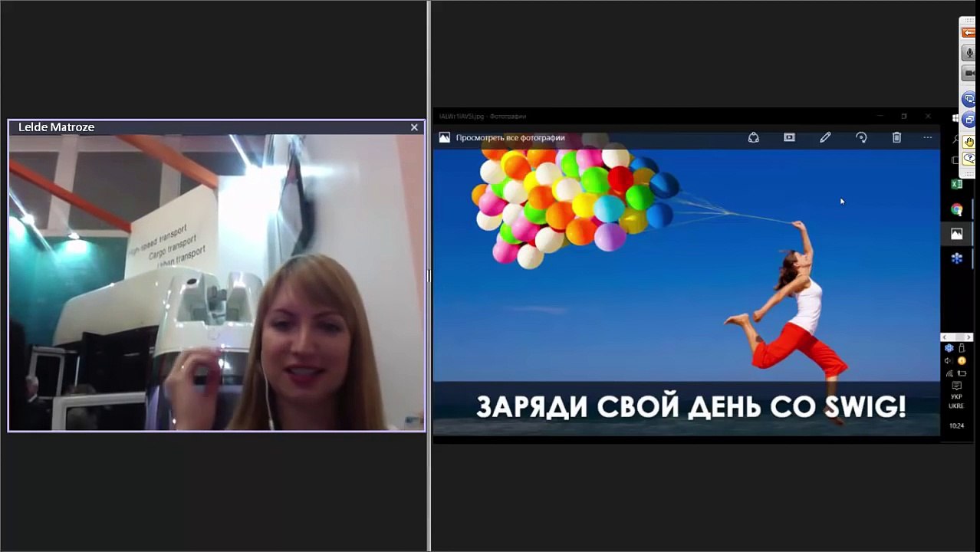Viewport: 980px width, 552px height.
Task: Rotate the photo using the rotate icon
Action: coord(861,137)
